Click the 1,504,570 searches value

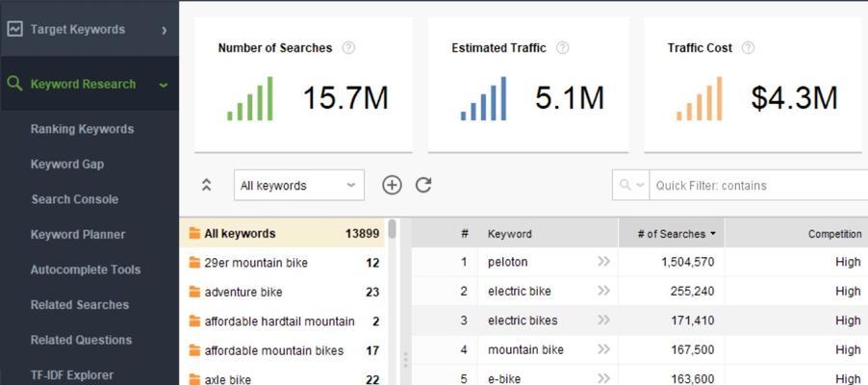pyautogui.click(x=687, y=262)
